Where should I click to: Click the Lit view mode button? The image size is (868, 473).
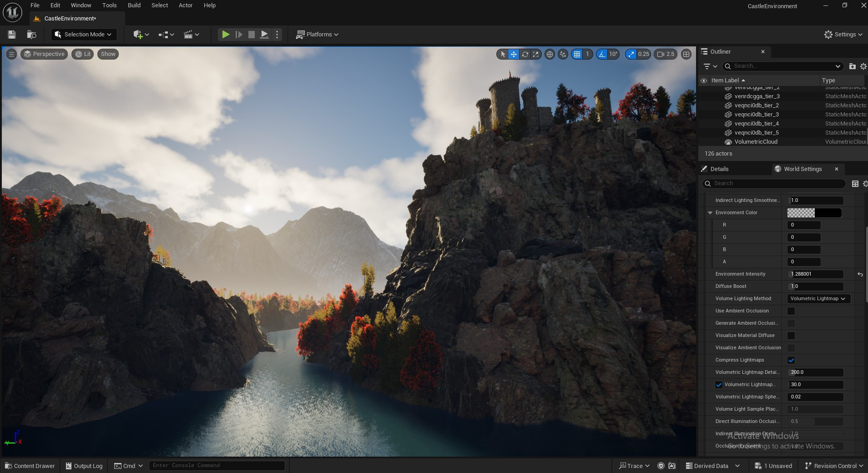[x=83, y=54]
